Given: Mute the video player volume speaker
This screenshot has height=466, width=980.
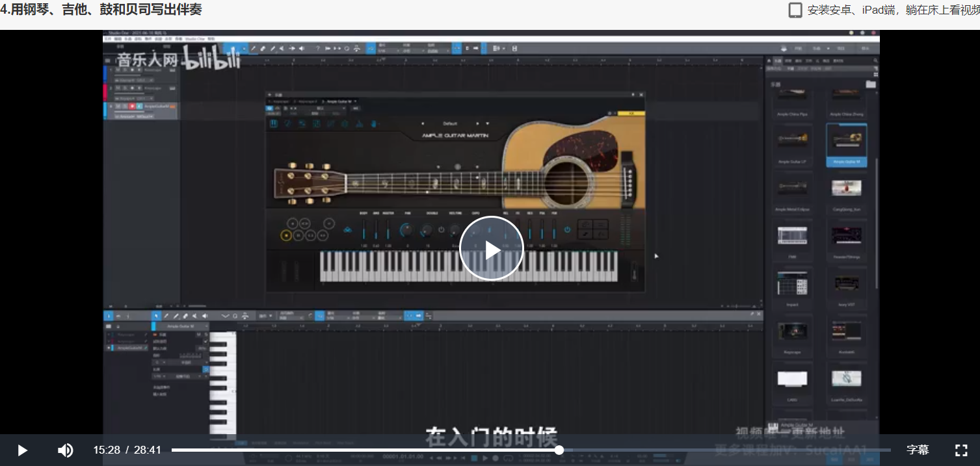Looking at the screenshot, I should 65,450.
